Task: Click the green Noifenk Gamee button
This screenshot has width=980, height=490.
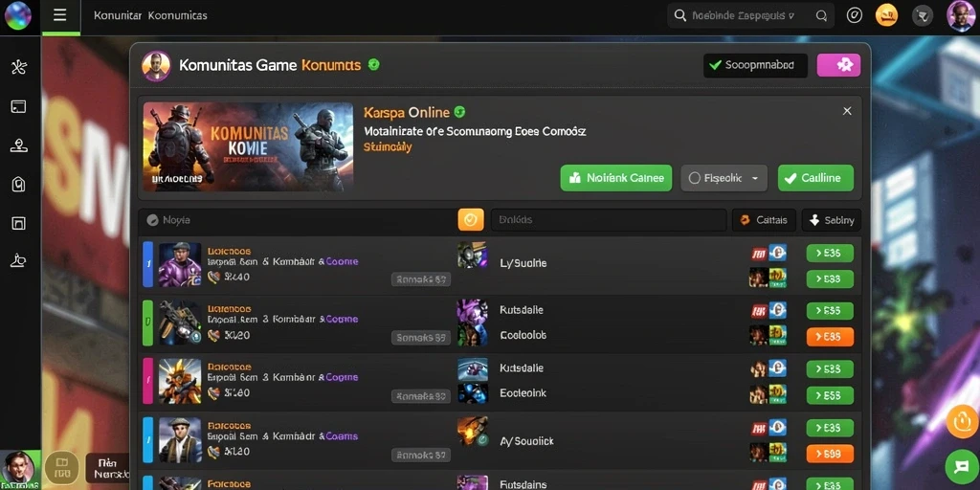Action: pyautogui.click(x=616, y=178)
